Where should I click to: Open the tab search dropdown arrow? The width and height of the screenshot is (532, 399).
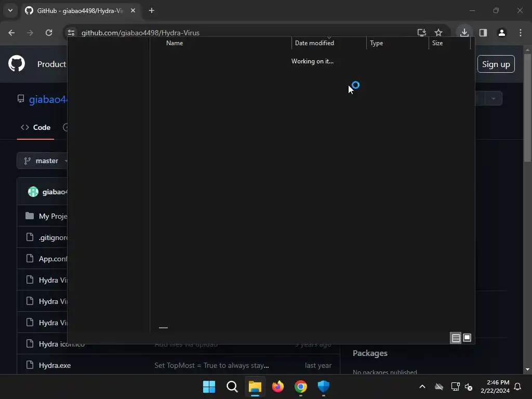point(10,10)
